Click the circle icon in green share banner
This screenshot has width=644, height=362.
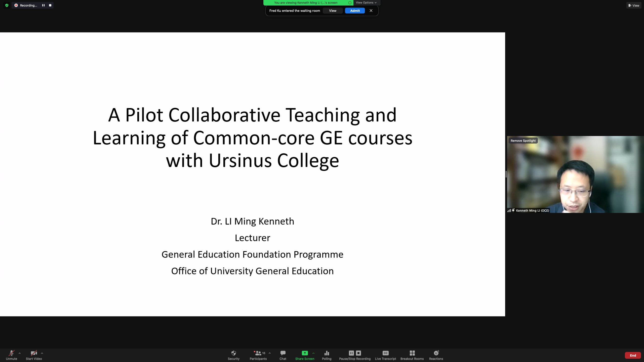[350, 3]
